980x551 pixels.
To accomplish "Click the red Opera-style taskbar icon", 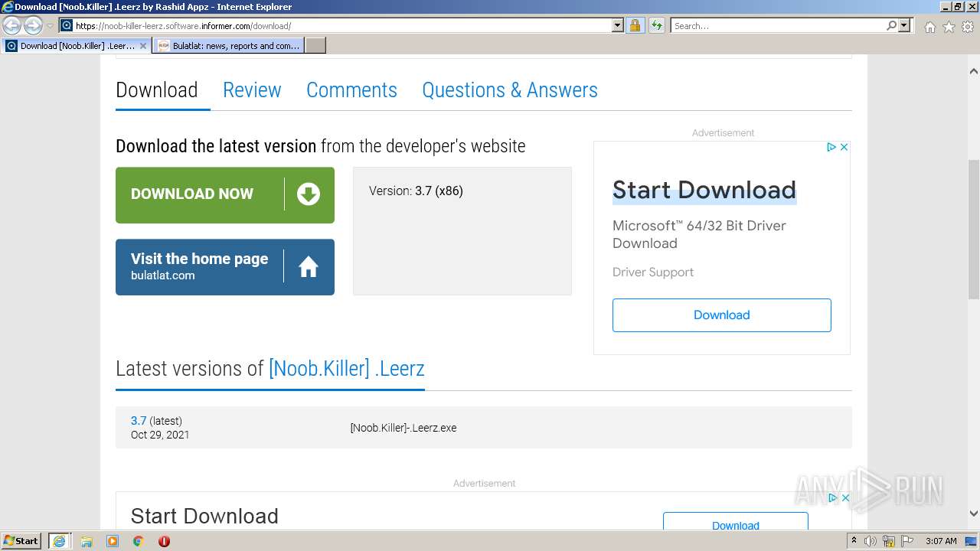I will (x=164, y=541).
